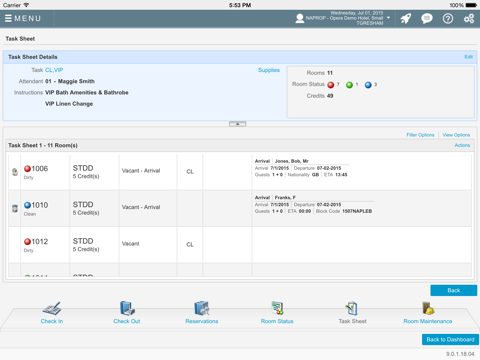Open Check In icon
The width and height of the screenshot is (480, 360).
click(52, 308)
